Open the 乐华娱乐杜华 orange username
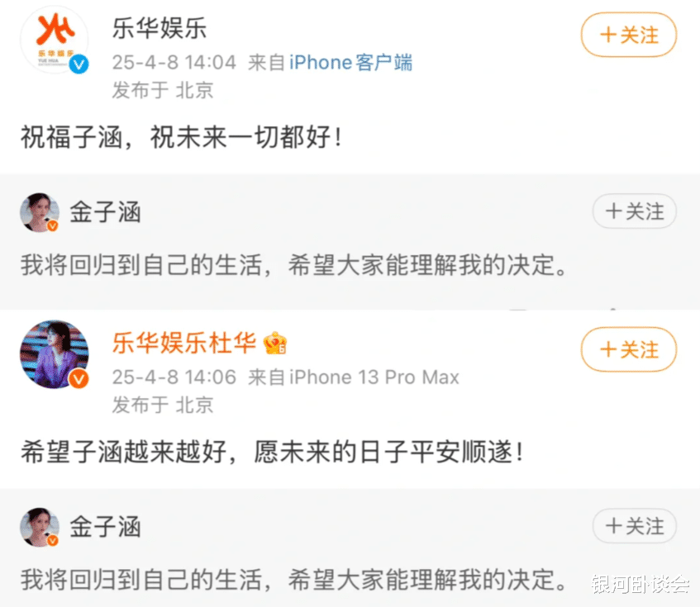700x607 pixels. coord(184,343)
